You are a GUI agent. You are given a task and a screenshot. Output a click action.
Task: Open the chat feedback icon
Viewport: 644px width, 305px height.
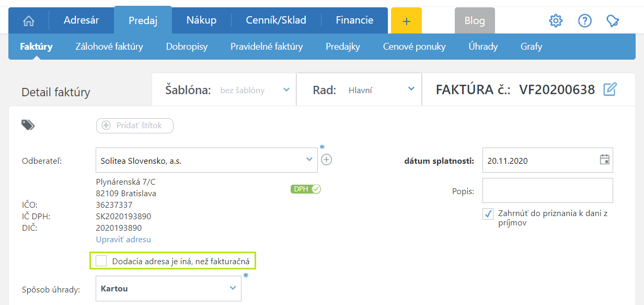click(x=613, y=21)
